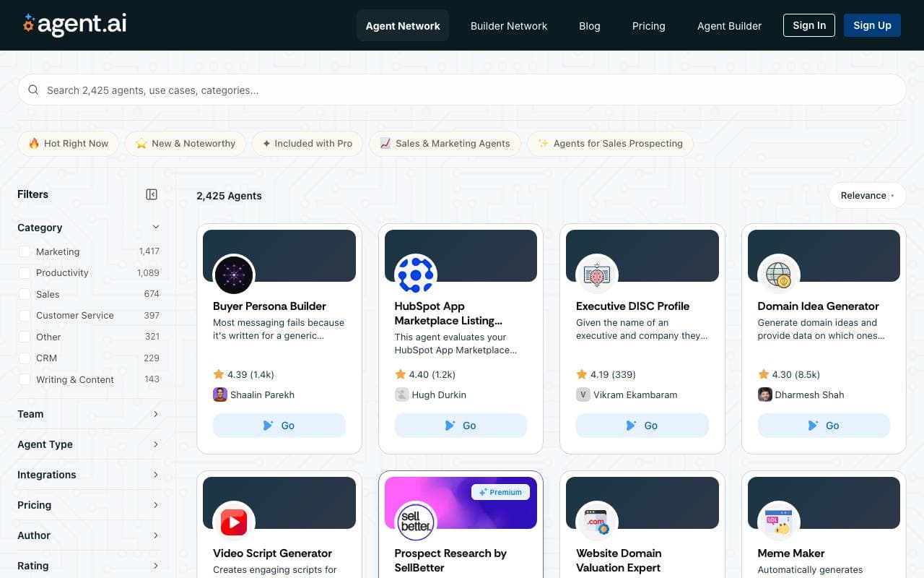Click Vikram Ekambaram's avatar initial
This screenshot has width=924, height=578.
tap(583, 394)
